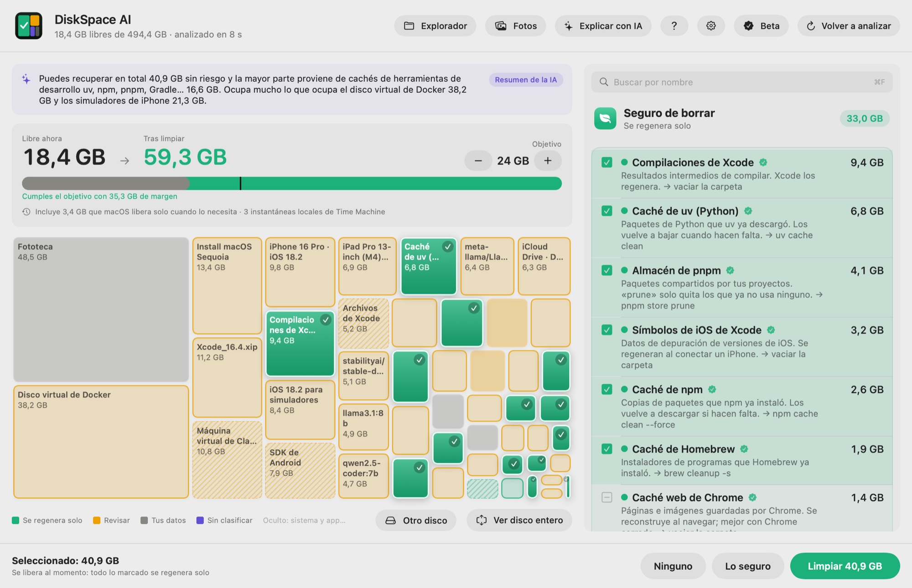
Task: Click the Beta badge button
Action: (x=761, y=26)
